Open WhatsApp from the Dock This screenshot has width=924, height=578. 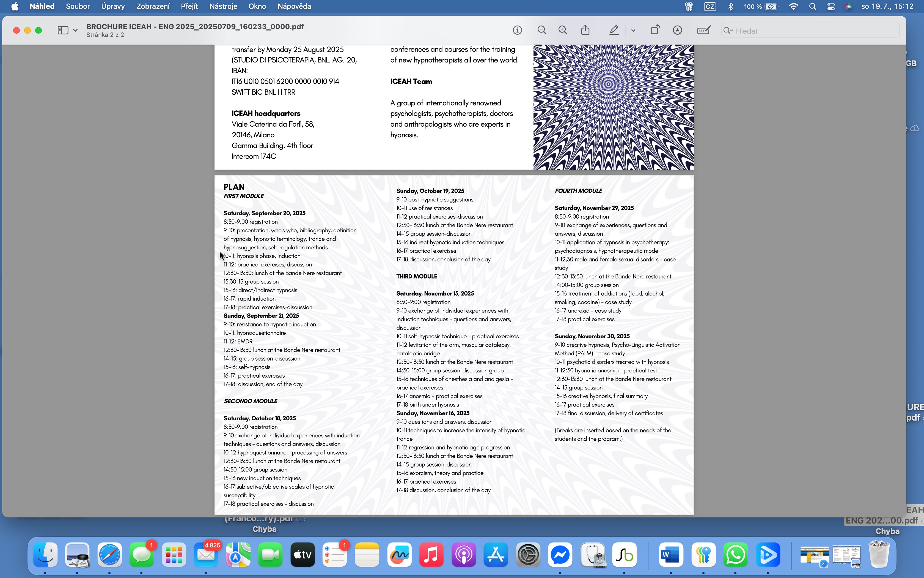click(735, 554)
